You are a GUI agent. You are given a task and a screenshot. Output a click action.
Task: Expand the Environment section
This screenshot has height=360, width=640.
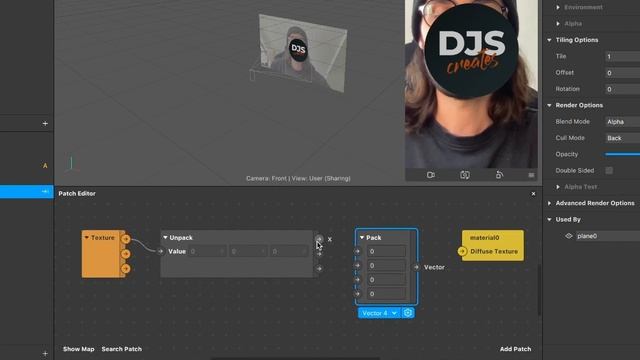point(558,7)
